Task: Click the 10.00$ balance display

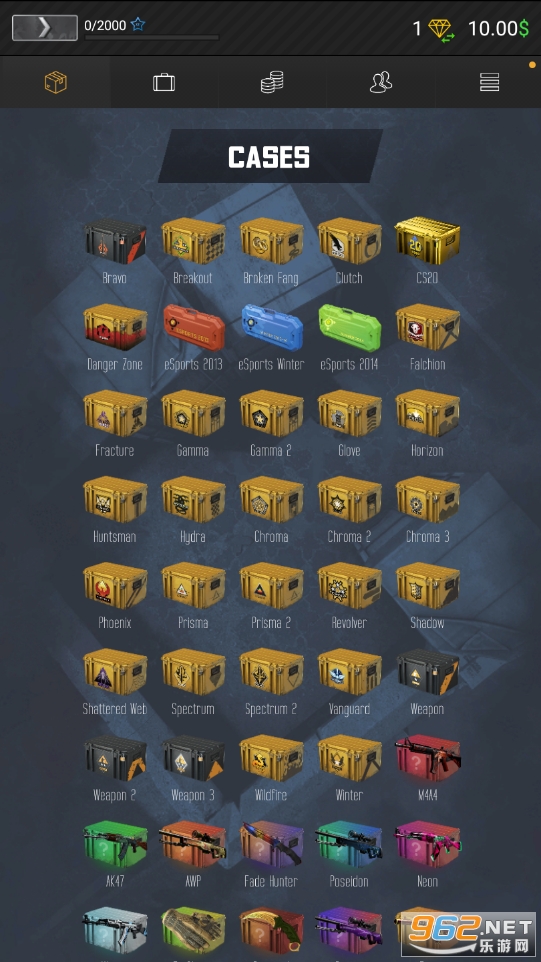Action: (x=498, y=28)
